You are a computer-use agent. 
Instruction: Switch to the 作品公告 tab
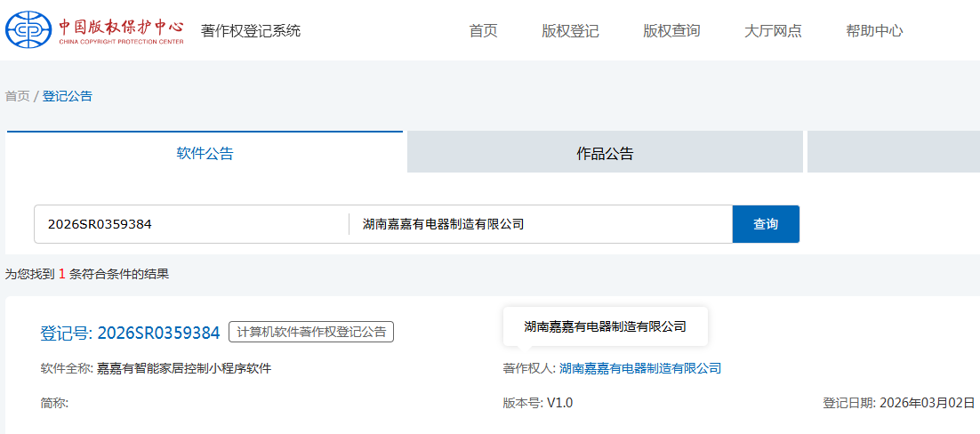click(605, 153)
